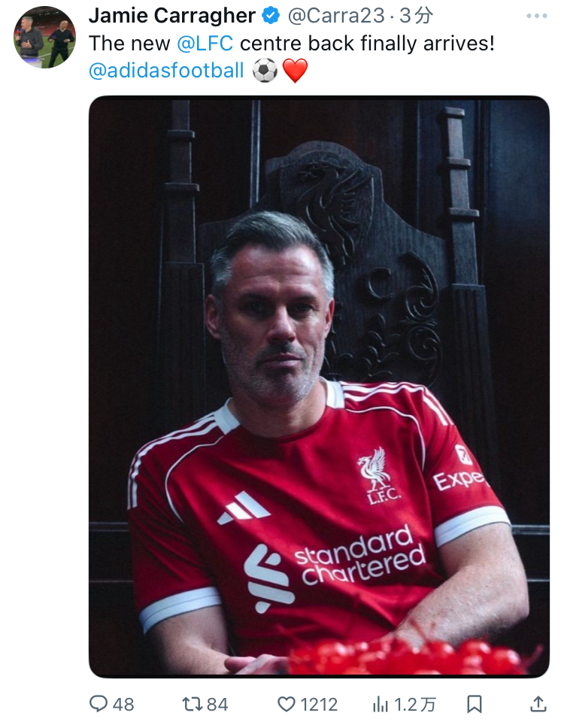
Task: Click the 84 retweets count
Action: (217, 705)
